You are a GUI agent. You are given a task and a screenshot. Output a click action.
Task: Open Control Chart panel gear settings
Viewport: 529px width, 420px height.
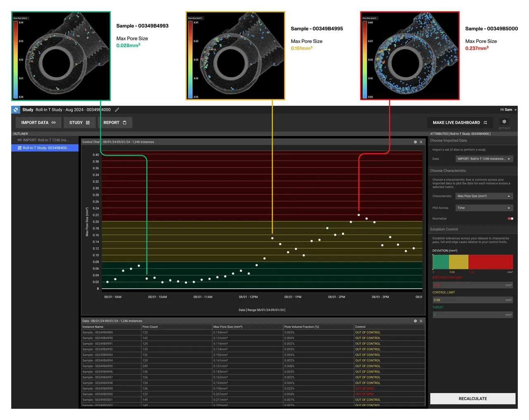415,142
